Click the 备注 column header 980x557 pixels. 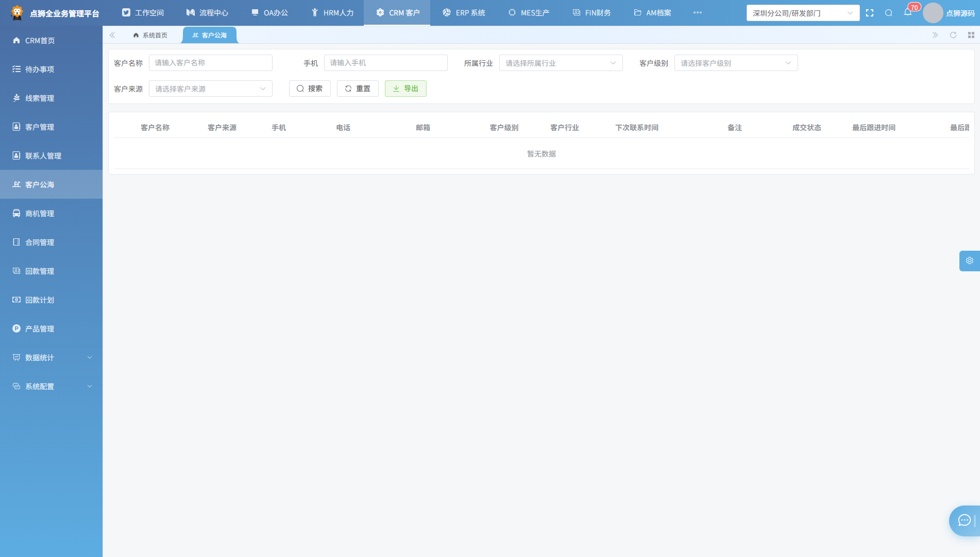coord(735,128)
